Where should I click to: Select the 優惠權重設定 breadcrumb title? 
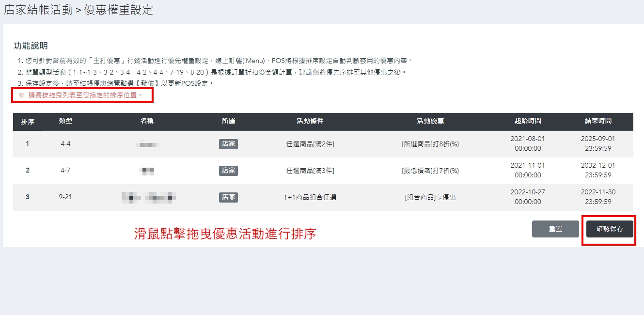[x=119, y=10]
